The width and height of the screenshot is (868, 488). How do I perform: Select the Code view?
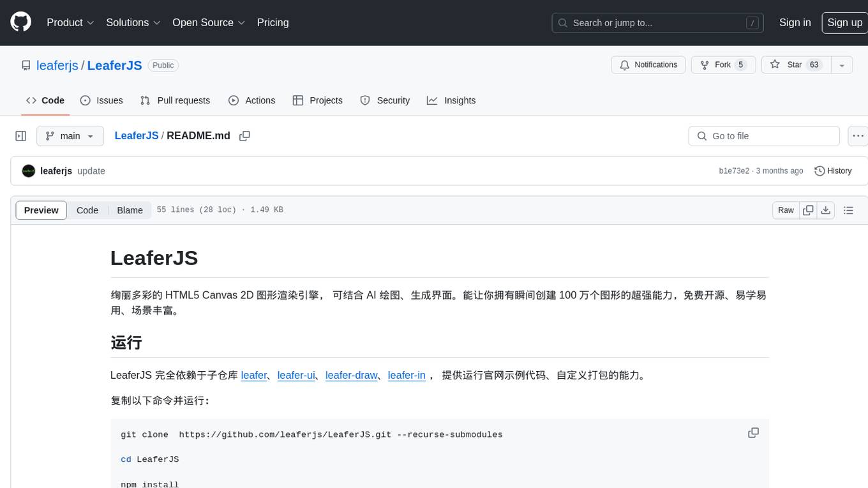[87, 210]
